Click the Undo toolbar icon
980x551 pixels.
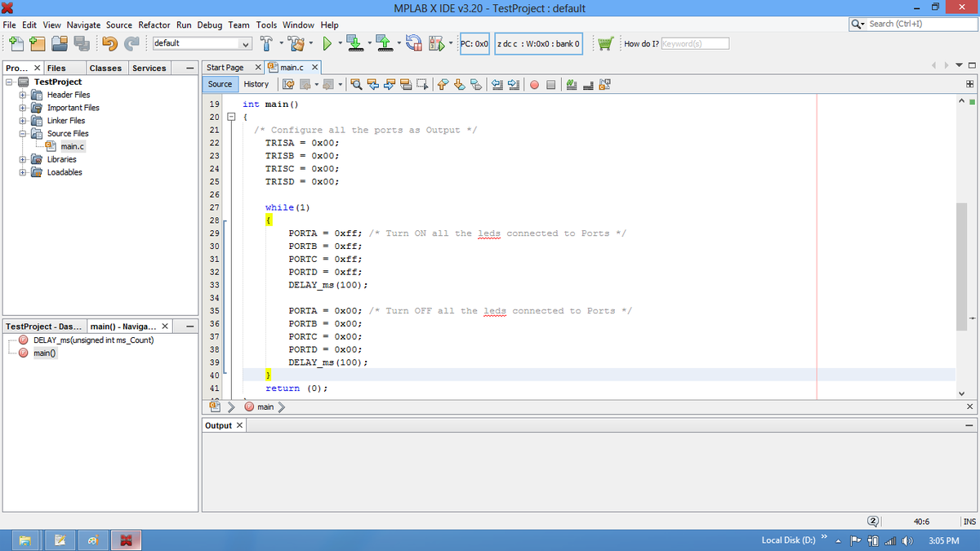pyautogui.click(x=109, y=43)
